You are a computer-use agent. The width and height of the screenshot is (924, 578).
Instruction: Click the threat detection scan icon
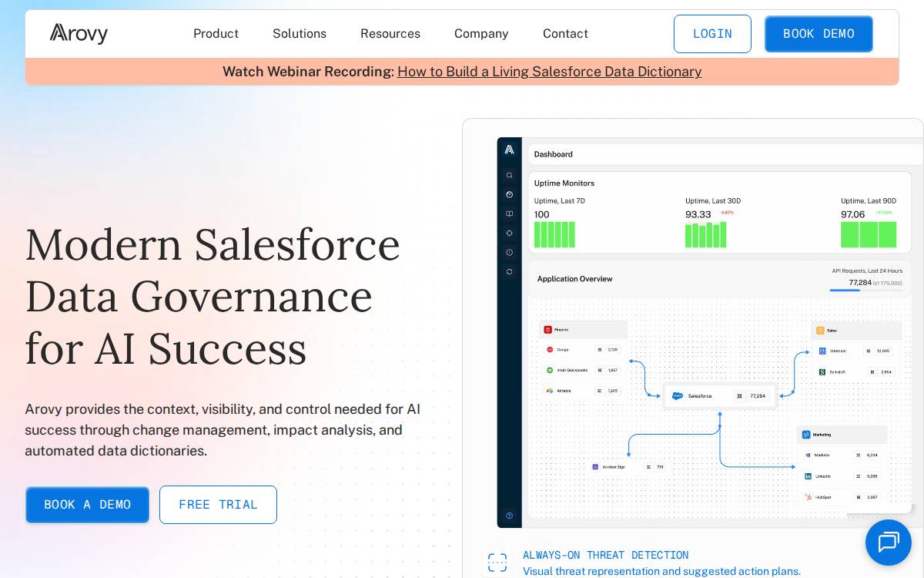tap(497, 563)
